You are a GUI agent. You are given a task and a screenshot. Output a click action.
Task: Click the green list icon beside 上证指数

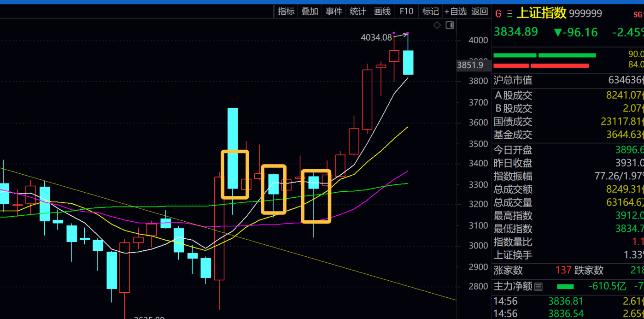(509, 14)
